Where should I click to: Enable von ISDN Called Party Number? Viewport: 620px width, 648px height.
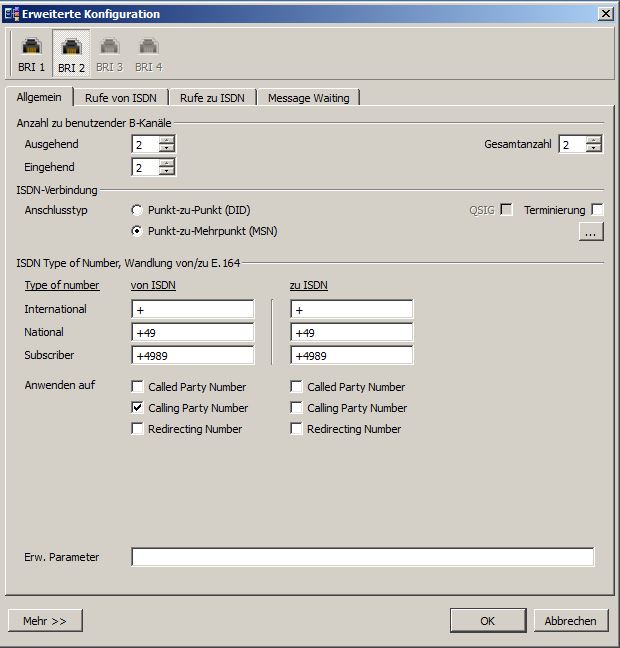coord(137,387)
